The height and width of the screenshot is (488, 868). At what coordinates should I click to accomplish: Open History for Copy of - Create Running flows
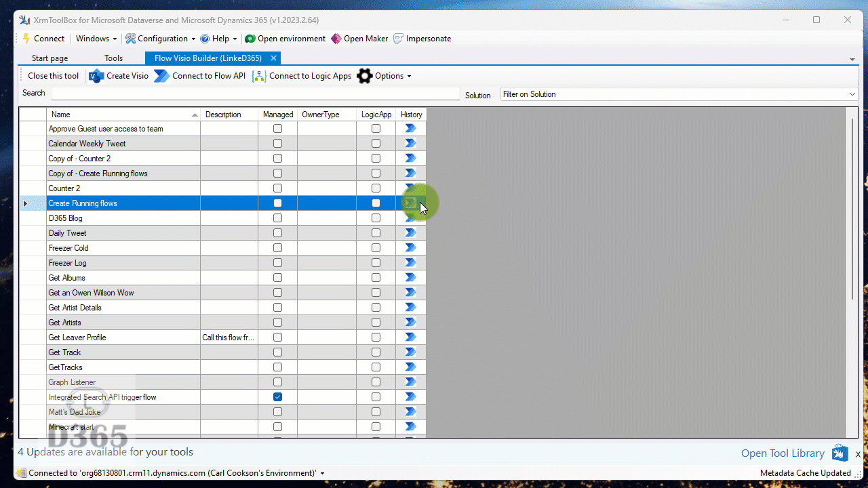[x=410, y=173]
